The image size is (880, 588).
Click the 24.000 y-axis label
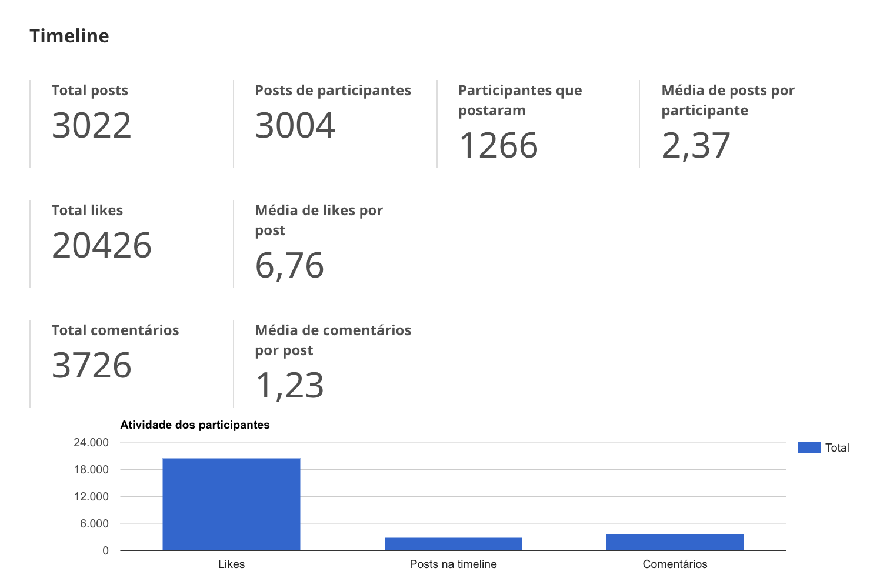91,442
